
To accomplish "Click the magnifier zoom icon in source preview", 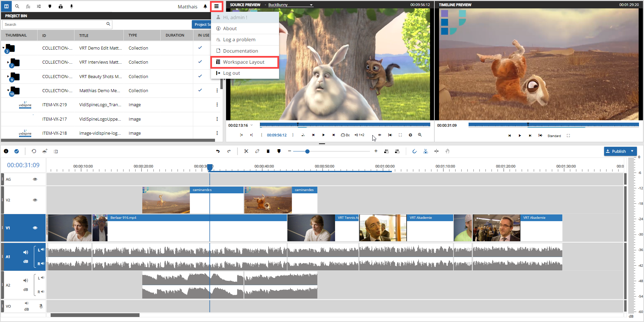I will [420, 135].
